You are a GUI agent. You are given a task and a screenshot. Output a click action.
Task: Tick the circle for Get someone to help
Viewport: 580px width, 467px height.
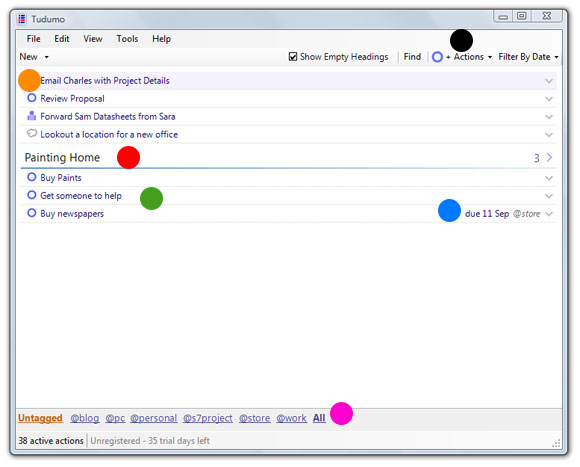point(32,195)
